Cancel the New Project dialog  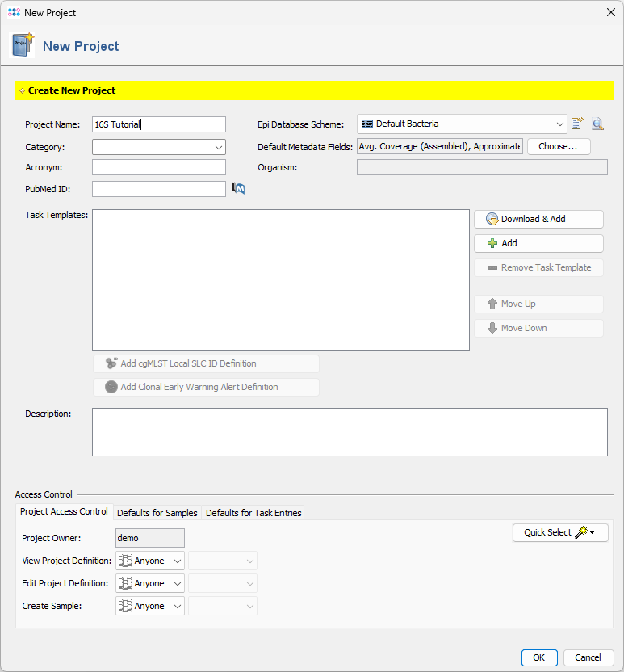coord(588,657)
